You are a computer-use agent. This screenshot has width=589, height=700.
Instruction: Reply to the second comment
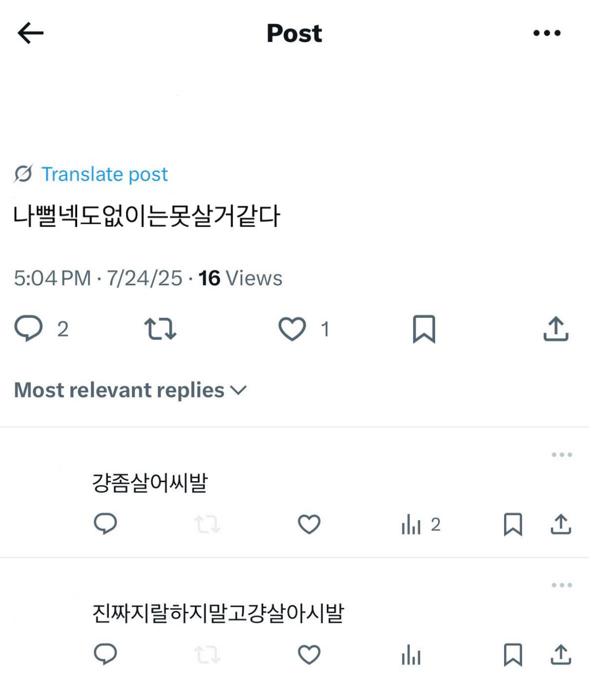[x=105, y=655]
